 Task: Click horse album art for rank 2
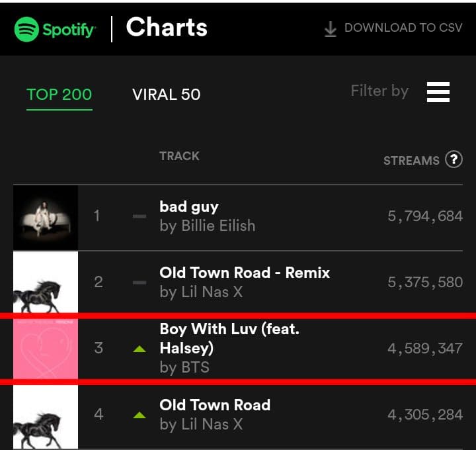46,283
